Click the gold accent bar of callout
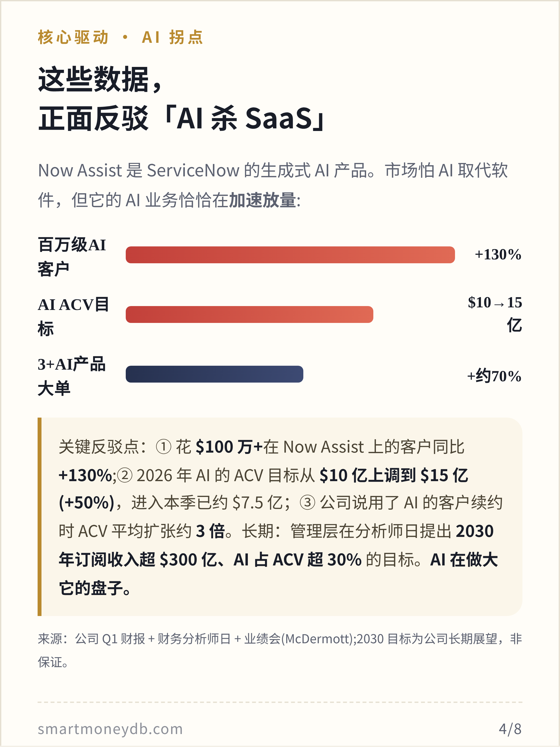 pyautogui.click(x=39, y=517)
